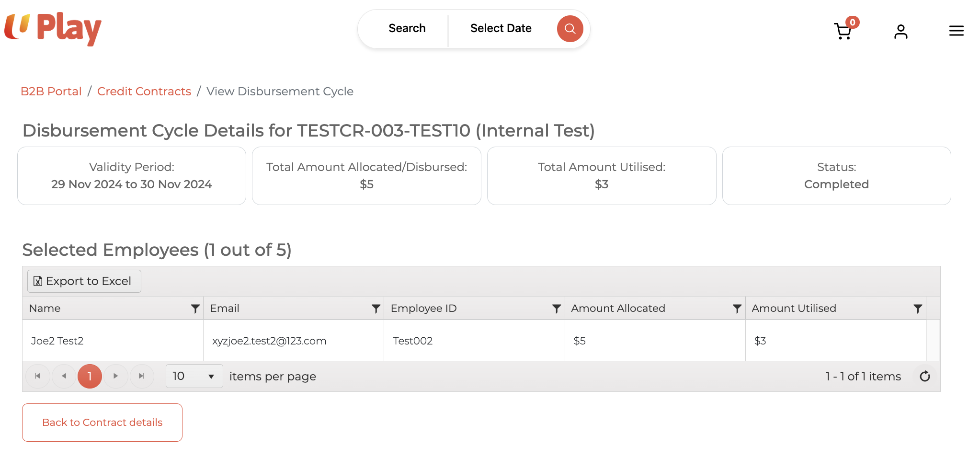Filter the Amount Allocated column

point(737,309)
